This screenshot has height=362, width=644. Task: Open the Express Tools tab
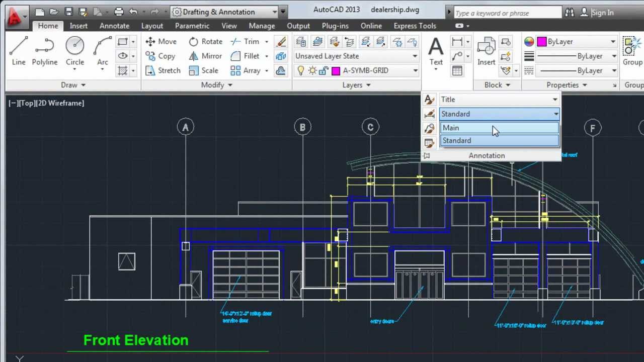(415, 26)
